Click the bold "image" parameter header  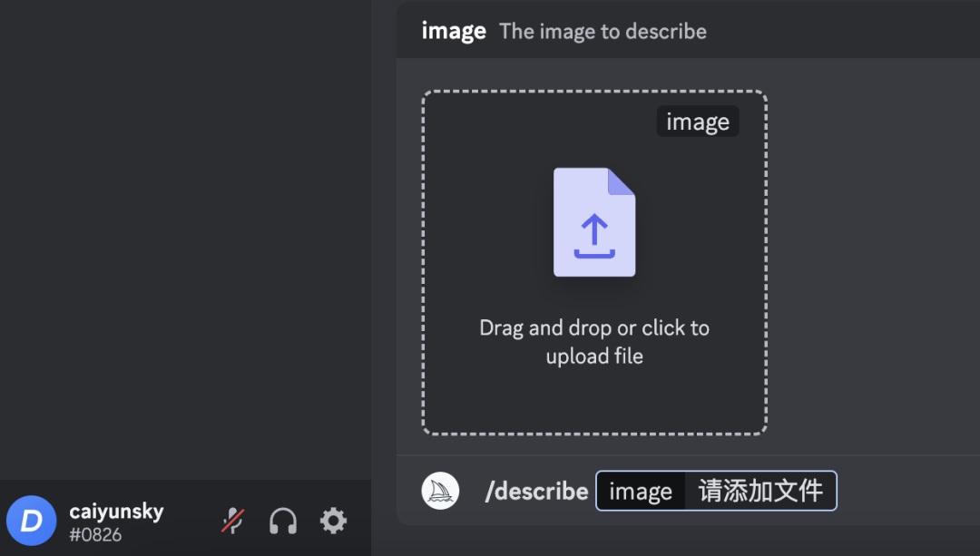[x=454, y=30]
